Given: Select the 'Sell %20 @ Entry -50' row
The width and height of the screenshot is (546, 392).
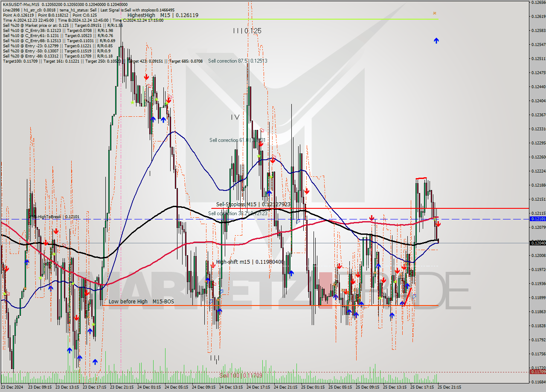Looking at the screenshot, I should pos(56,51).
